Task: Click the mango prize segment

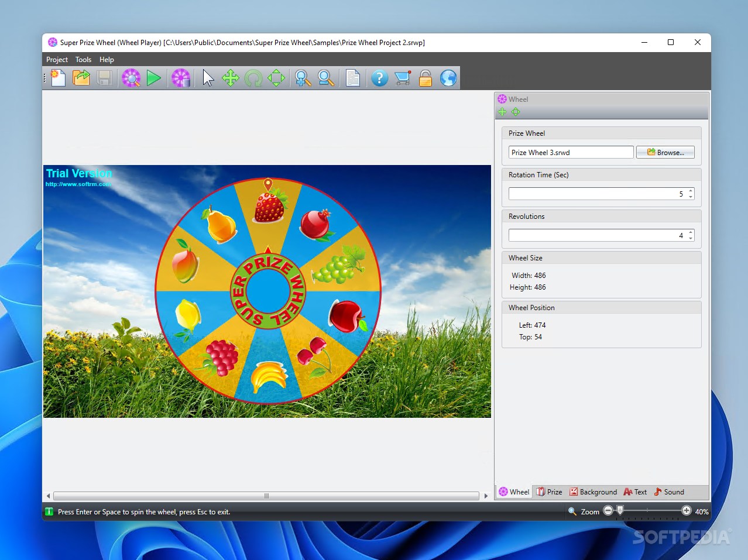Action: point(185,262)
